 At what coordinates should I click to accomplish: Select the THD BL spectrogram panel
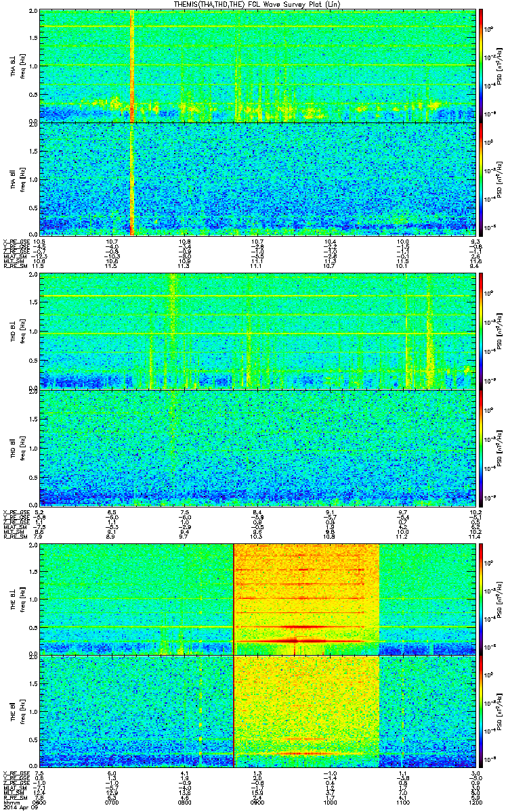pos(255,331)
